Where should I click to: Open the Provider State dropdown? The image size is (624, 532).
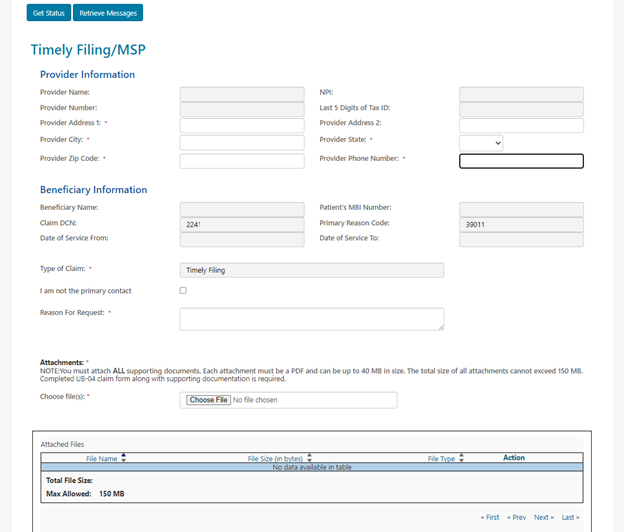[481, 143]
